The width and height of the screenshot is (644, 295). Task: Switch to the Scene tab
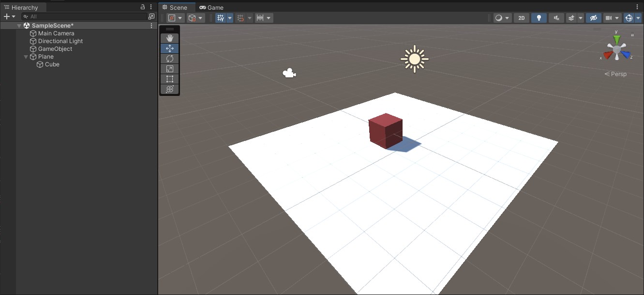tap(177, 7)
